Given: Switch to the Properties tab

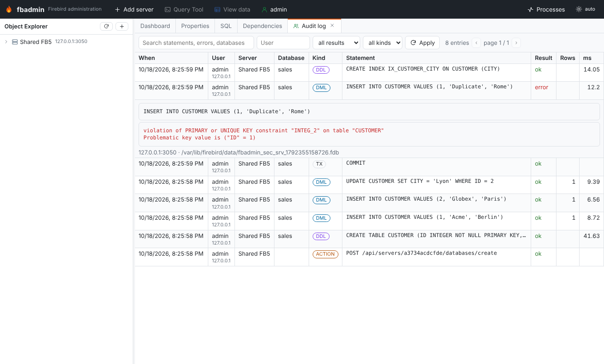Looking at the screenshot, I should point(195,26).
